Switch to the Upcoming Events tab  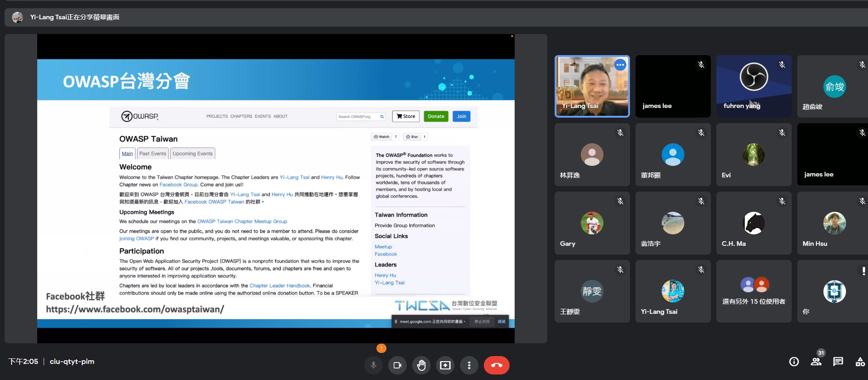pos(193,153)
